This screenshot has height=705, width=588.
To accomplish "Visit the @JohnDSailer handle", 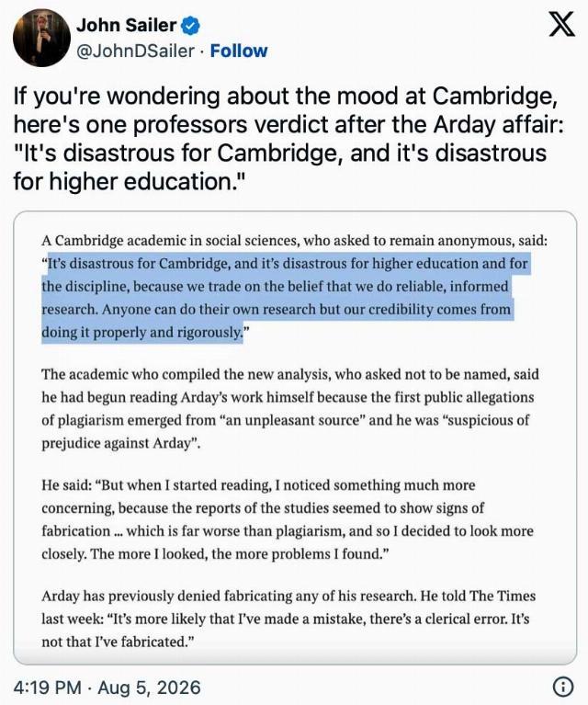I will [x=136, y=51].
